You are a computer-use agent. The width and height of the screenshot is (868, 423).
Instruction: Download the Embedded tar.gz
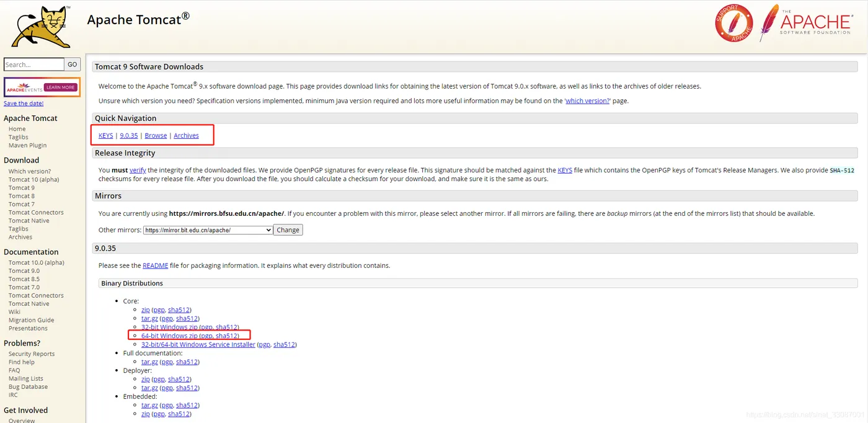(149, 405)
